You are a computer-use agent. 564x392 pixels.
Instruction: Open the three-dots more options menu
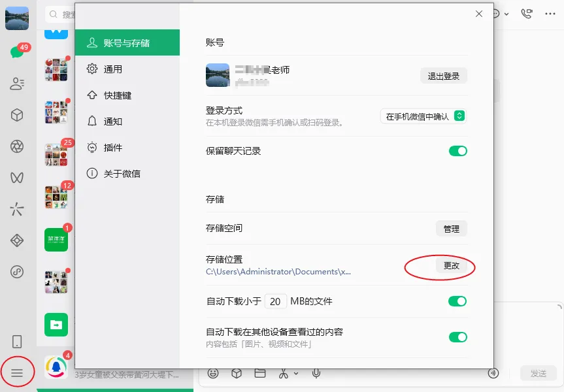(x=550, y=14)
